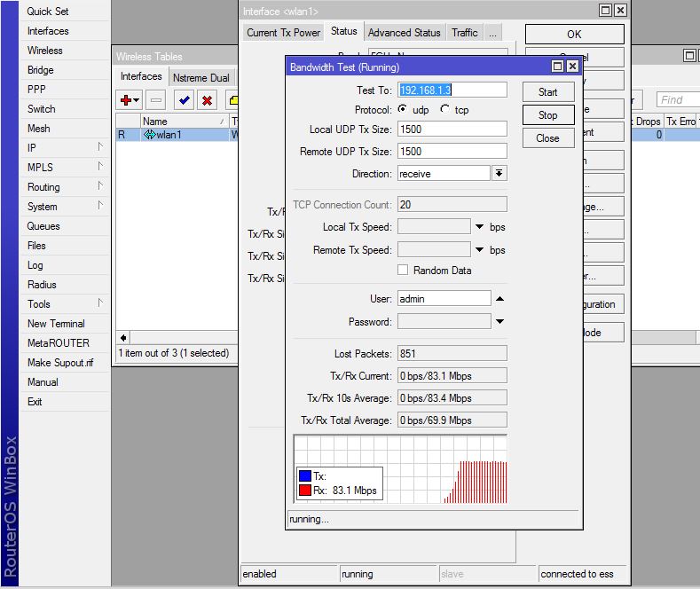Open the Traffic tab
This screenshot has height=589, width=700.
[x=464, y=33]
